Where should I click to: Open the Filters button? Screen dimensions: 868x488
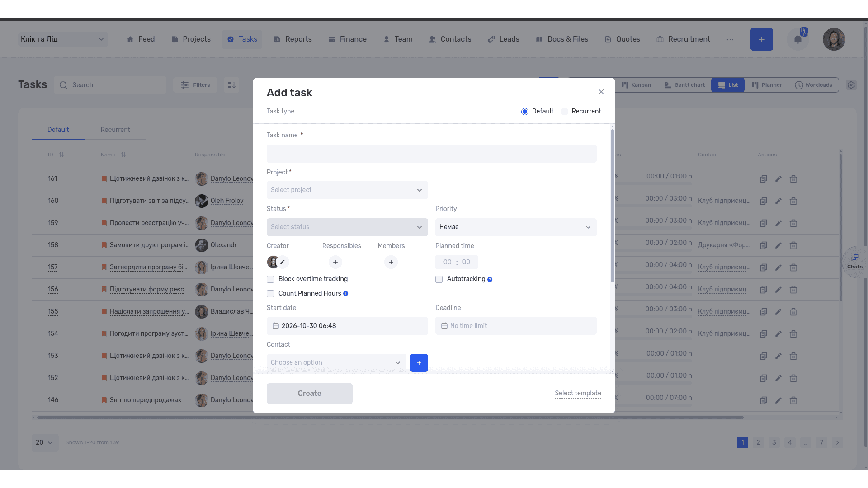195,85
